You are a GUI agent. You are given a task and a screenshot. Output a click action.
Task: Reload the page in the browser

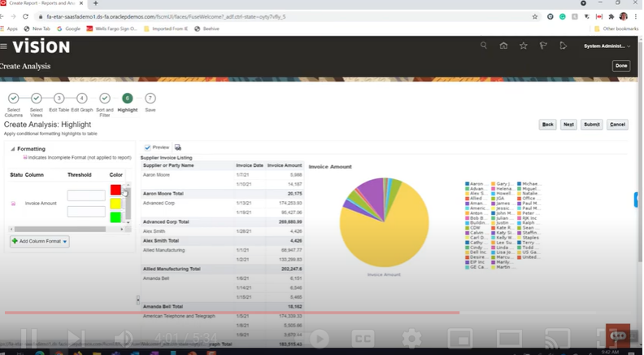(25, 16)
